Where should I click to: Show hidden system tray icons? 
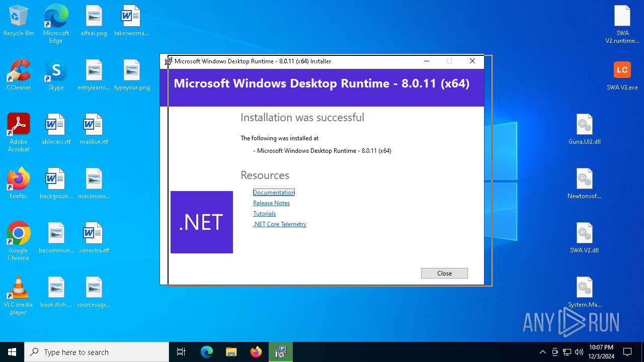(542, 352)
